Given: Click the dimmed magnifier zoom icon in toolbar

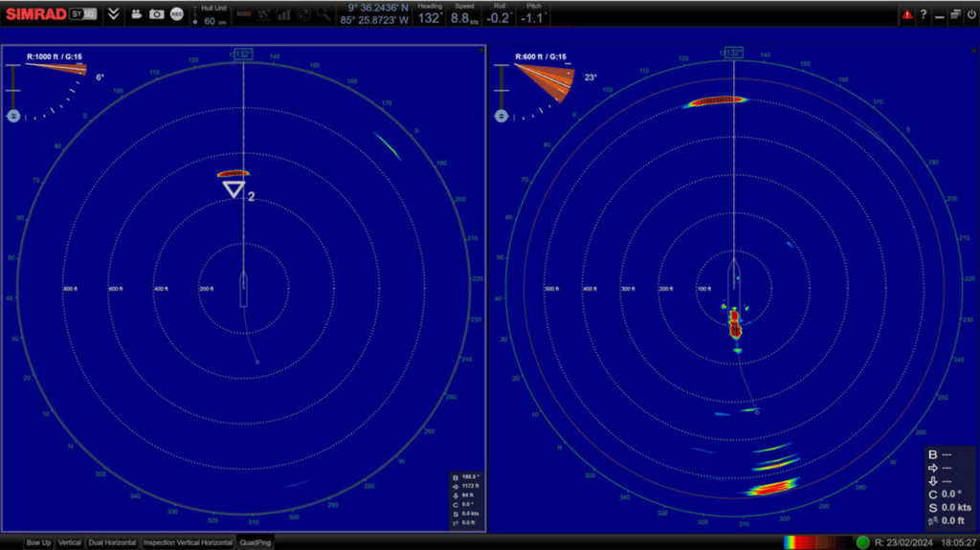Looking at the screenshot, I should click(x=323, y=13).
